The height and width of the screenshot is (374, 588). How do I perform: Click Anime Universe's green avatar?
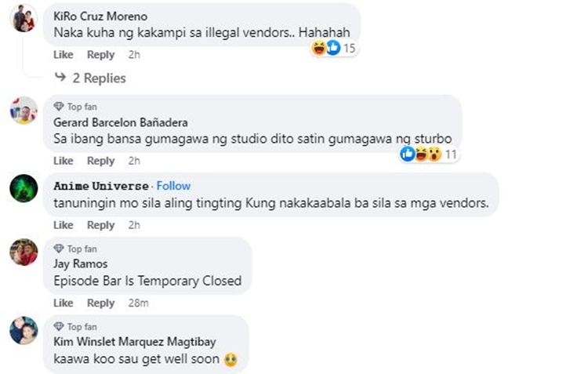point(24,188)
